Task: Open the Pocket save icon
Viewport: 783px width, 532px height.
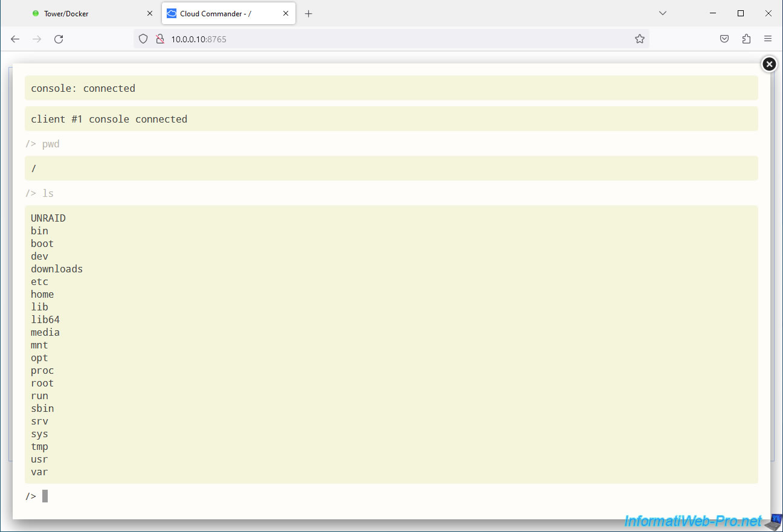Action: click(x=724, y=39)
